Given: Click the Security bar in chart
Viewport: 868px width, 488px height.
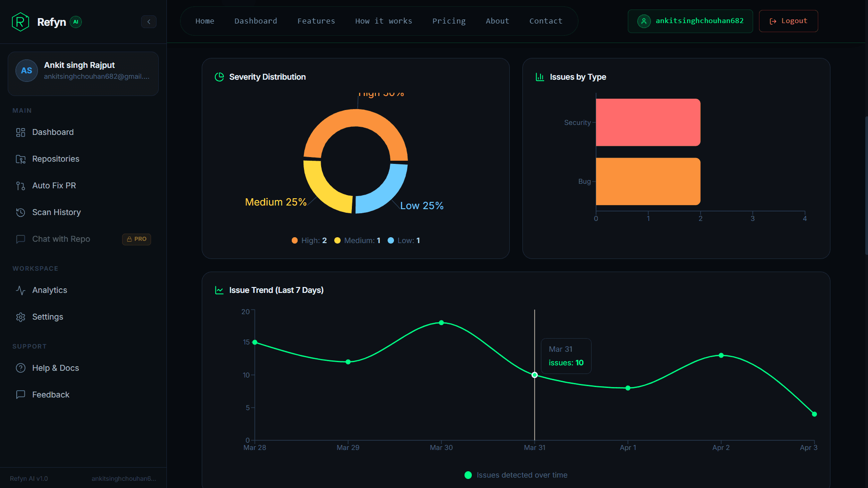Looking at the screenshot, I should [648, 122].
